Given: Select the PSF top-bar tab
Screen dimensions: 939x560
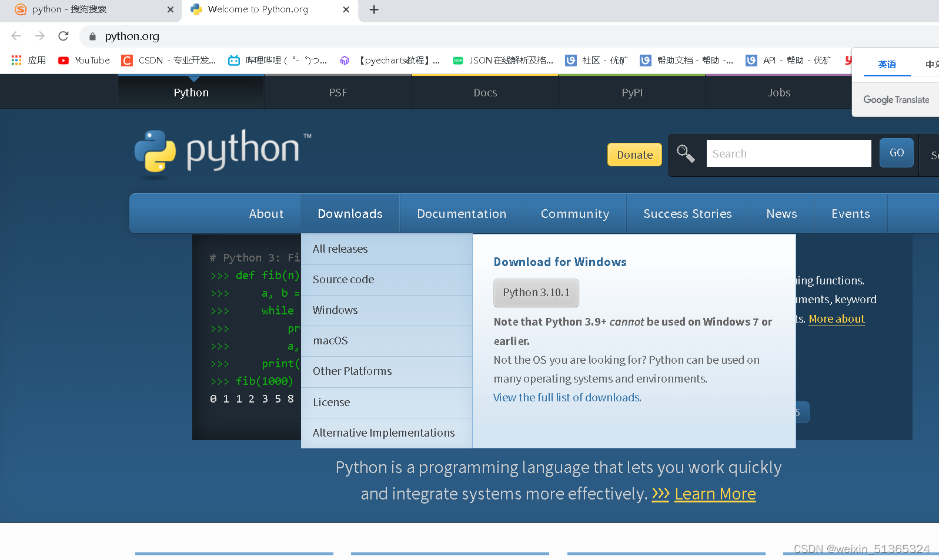Looking at the screenshot, I should pyautogui.click(x=337, y=92).
